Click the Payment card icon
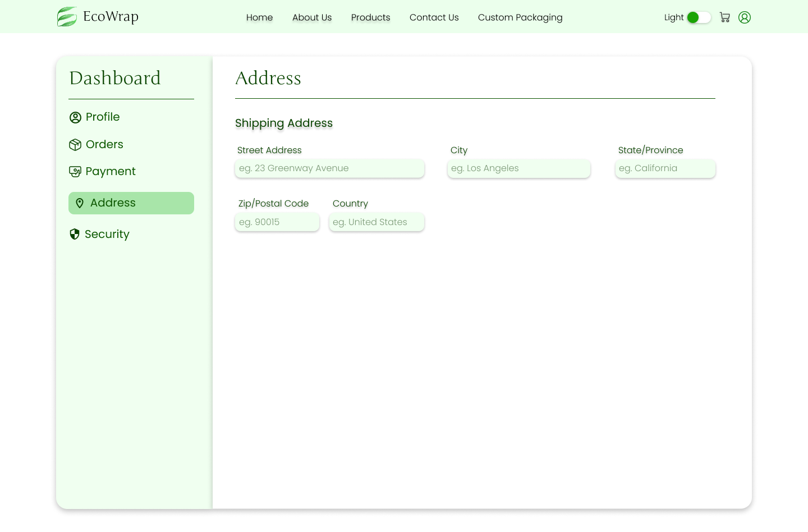Image resolution: width=808 pixels, height=532 pixels. (75, 172)
